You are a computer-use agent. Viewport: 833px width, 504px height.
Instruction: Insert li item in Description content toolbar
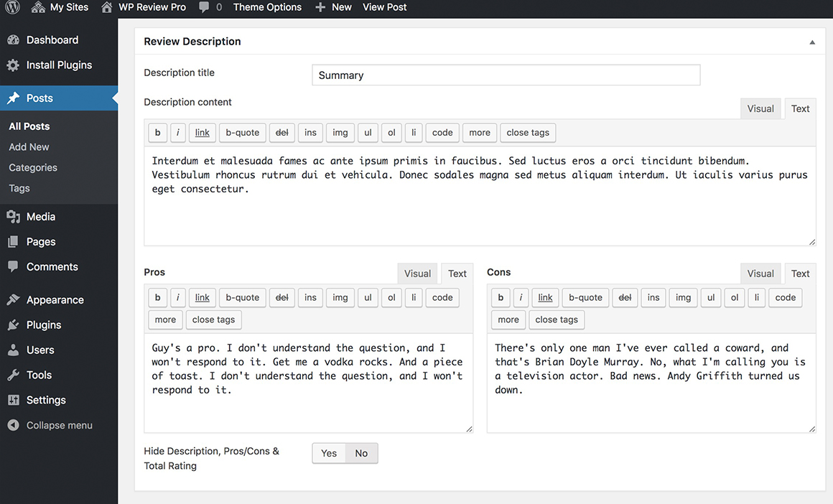[x=414, y=133]
